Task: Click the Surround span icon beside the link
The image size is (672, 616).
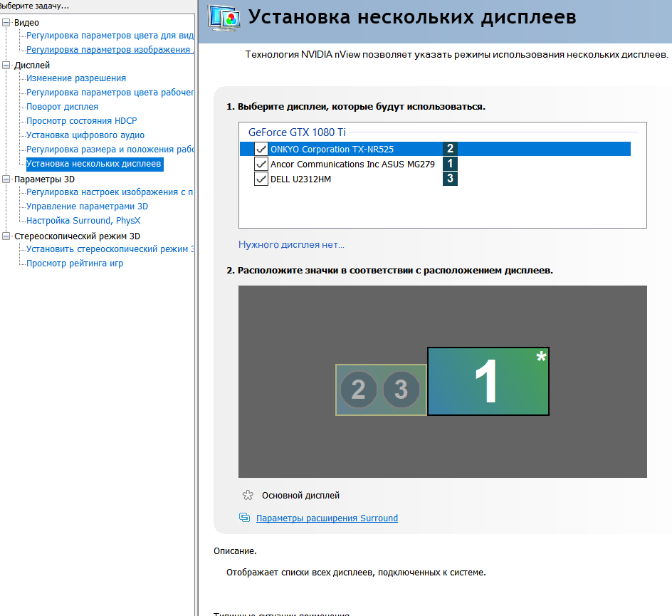Action: pyautogui.click(x=244, y=518)
